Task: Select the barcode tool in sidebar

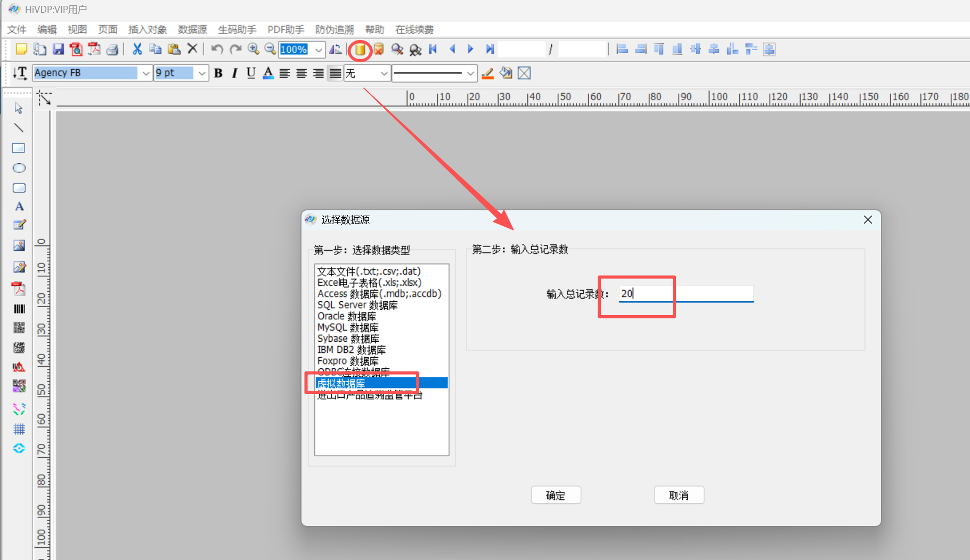Action: click(x=19, y=309)
